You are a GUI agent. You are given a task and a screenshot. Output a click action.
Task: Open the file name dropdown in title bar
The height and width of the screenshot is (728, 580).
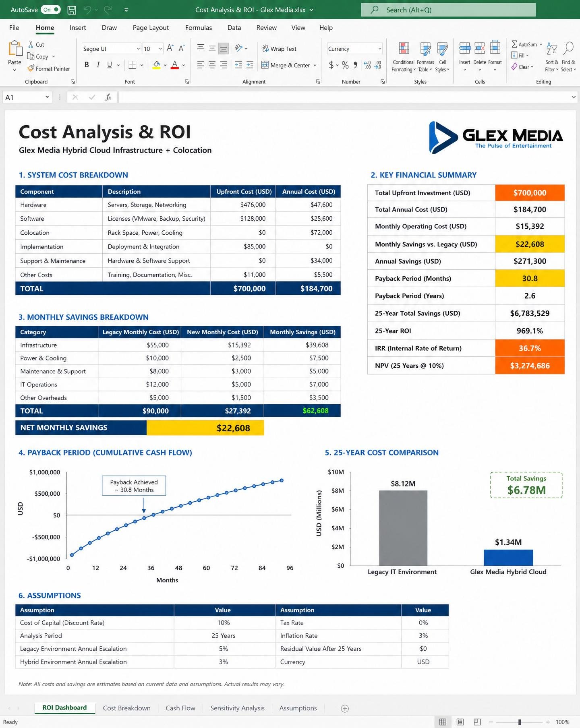point(311,10)
